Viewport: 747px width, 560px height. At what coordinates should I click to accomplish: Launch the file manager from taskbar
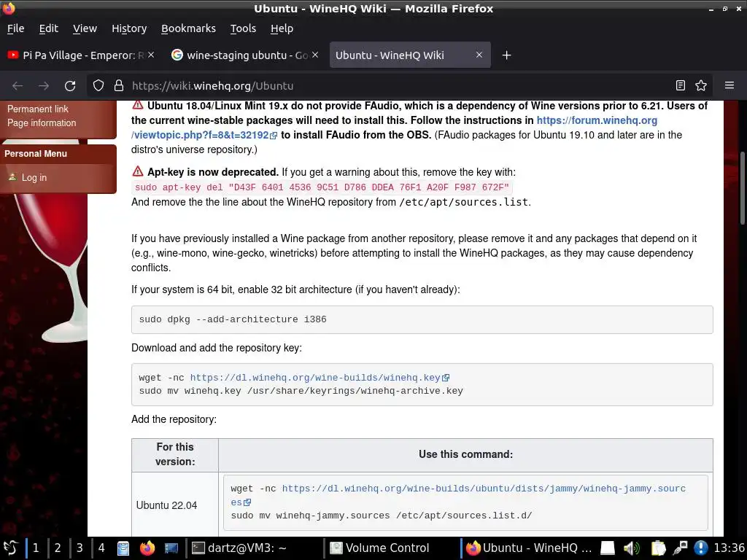tap(123, 548)
